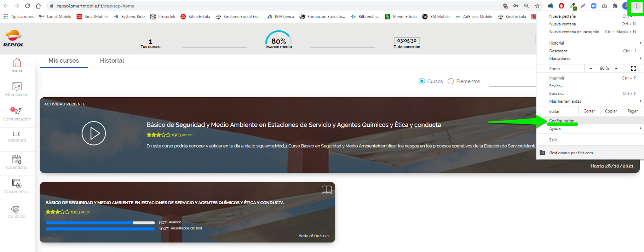Open the Inicio home icon in sidebar

(x=17, y=63)
